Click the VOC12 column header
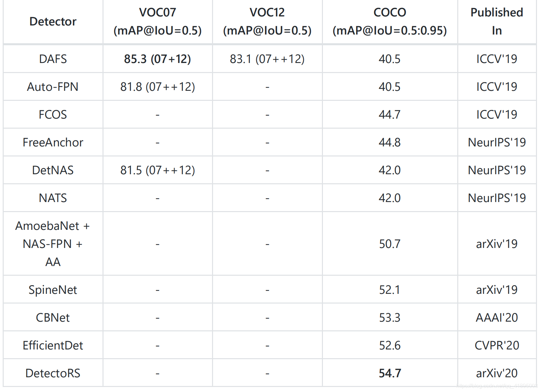The width and height of the screenshot is (541, 392). 267,21
